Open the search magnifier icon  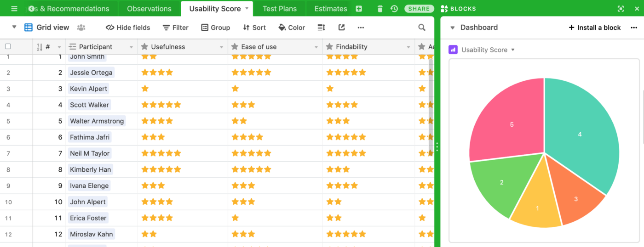(421, 28)
